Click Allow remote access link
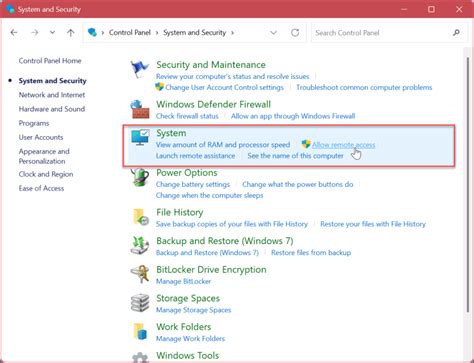This screenshot has width=474, height=363. coord(344,145)
